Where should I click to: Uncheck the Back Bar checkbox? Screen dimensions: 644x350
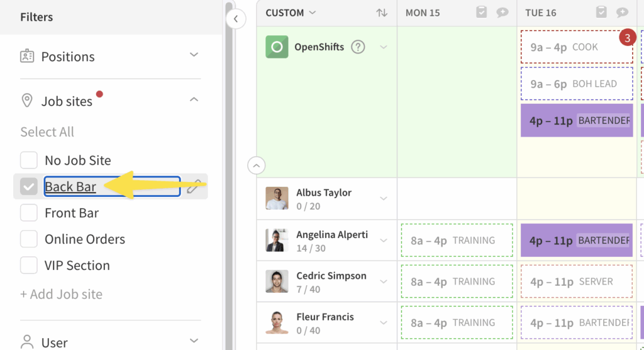(29, 186)
